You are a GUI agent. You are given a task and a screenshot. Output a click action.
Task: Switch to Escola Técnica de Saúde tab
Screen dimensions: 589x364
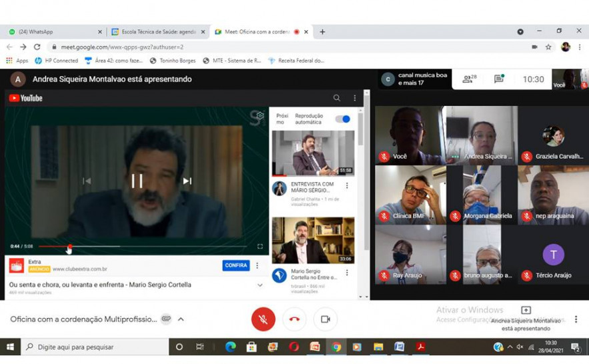pos(158,31)
